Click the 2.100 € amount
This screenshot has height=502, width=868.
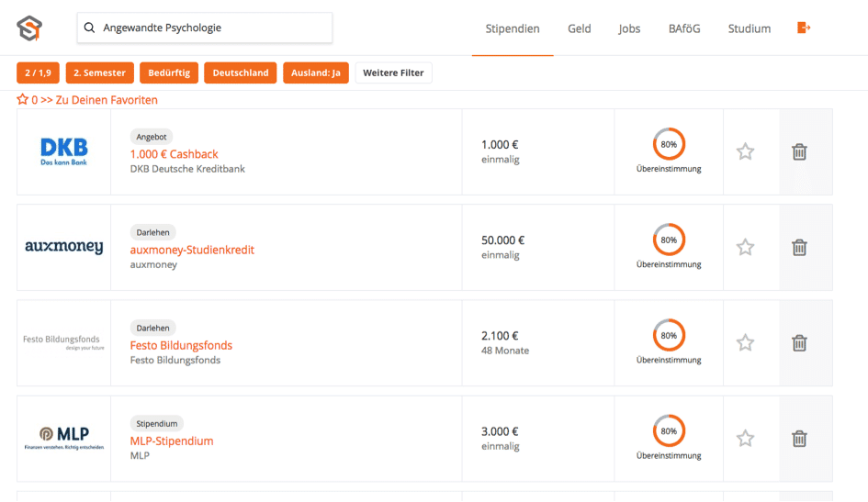click(x=500, y=336)
